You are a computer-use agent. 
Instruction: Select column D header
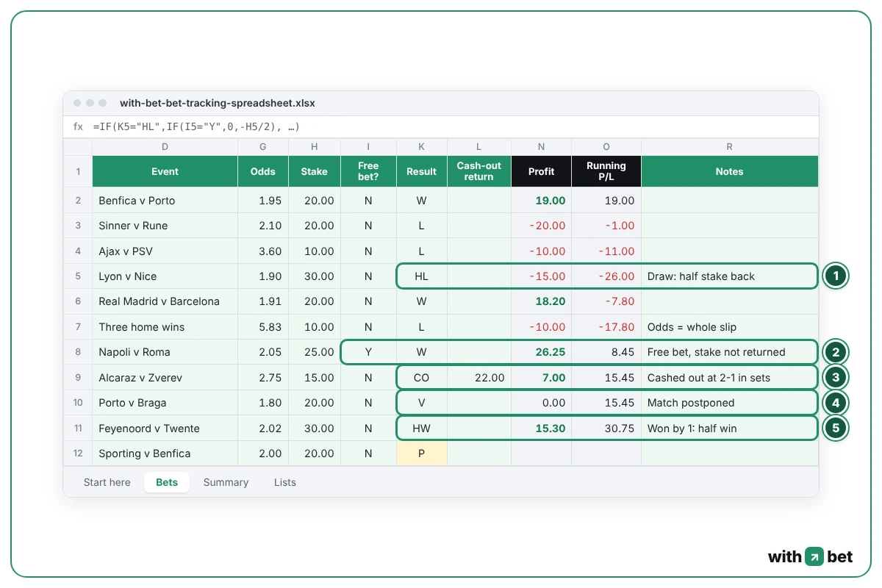click(165, 147)
